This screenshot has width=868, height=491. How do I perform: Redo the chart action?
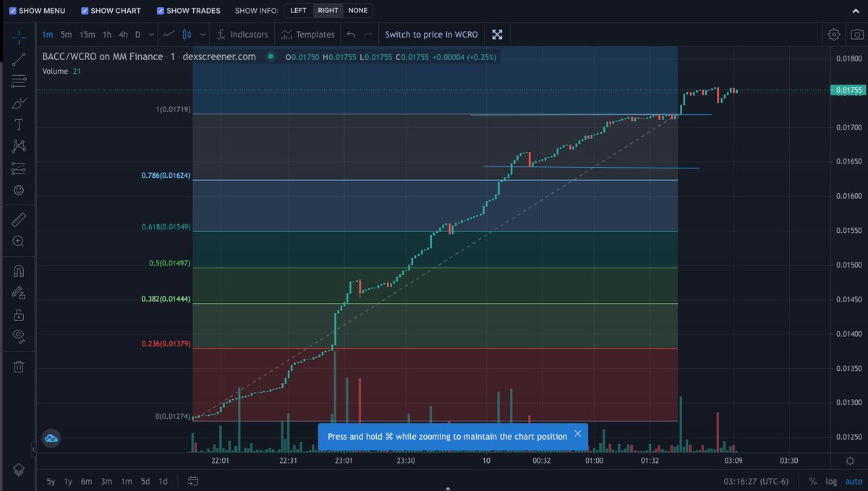coord(368,34)
